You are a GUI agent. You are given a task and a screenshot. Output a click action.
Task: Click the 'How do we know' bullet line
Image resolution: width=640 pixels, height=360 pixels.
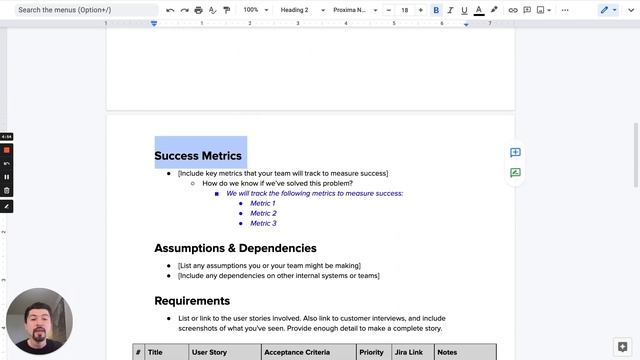click(x=278, y=183)
